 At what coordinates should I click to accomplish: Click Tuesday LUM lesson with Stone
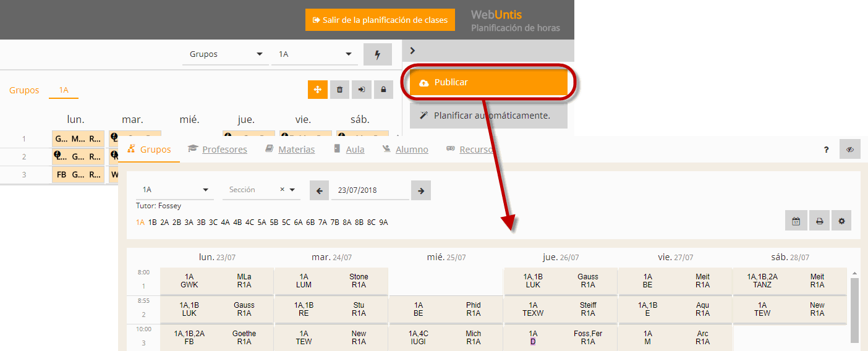point(331,281)
